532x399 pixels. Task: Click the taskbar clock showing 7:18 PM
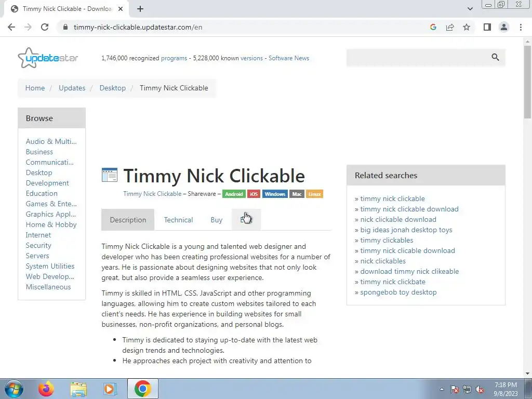pyautogui.click(x=506, y=389)
